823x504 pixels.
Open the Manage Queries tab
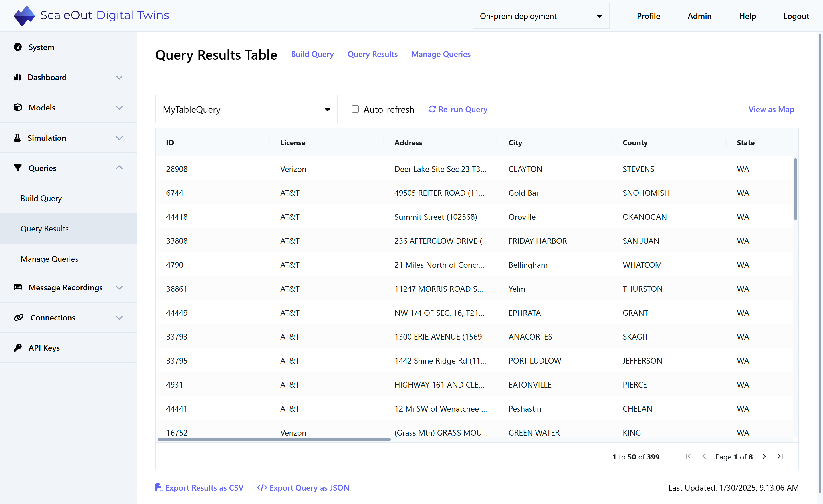[x=441, y=54]
